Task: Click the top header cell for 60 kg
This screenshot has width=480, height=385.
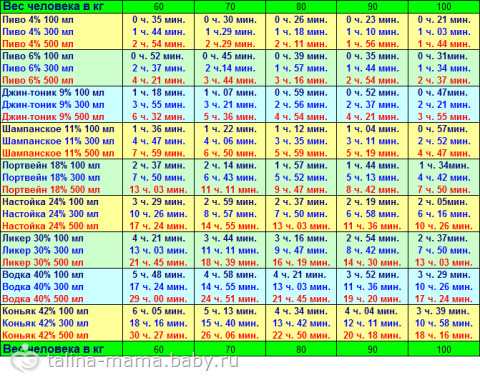Action: 158,6
